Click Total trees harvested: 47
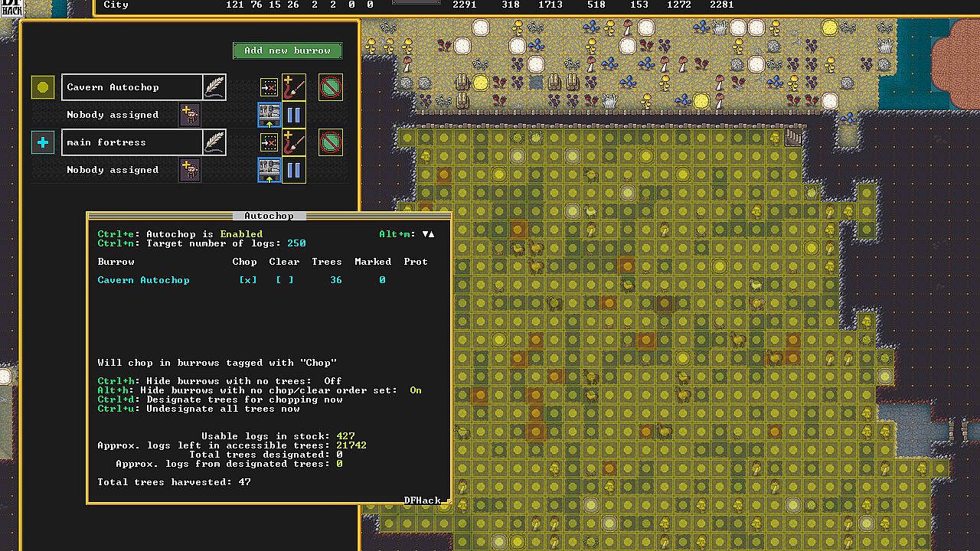This screenshot has width=980, height=551. [x=174, y=482]
